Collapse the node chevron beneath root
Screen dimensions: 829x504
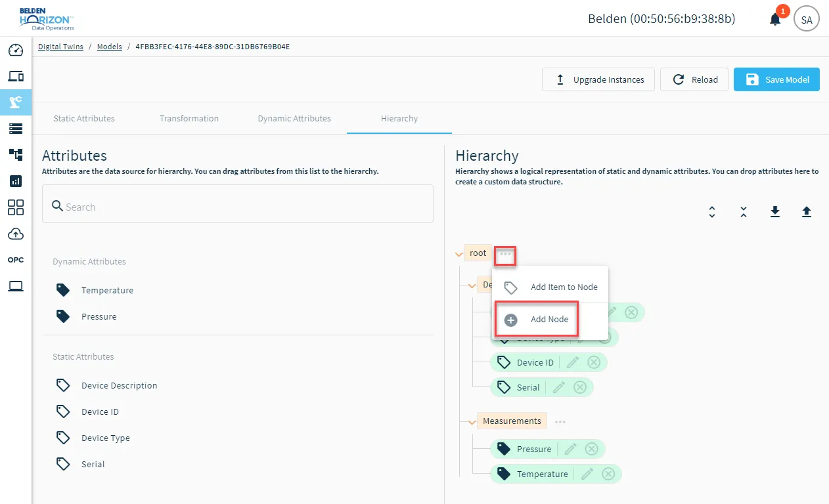(472, 286)
